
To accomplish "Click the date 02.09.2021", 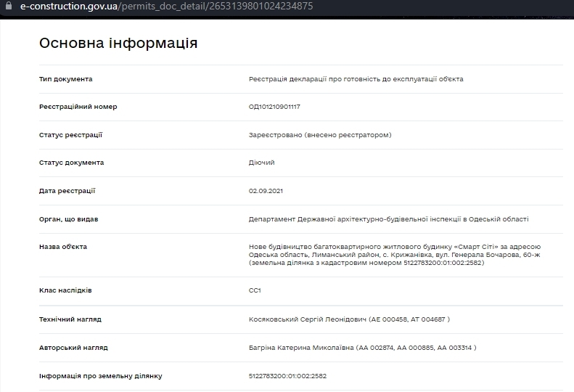I will point(266,191).
